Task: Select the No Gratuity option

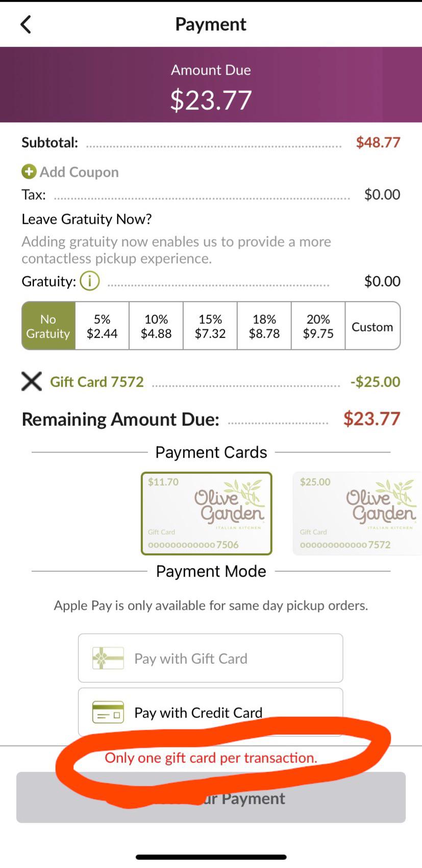Action: pos(48,325)
